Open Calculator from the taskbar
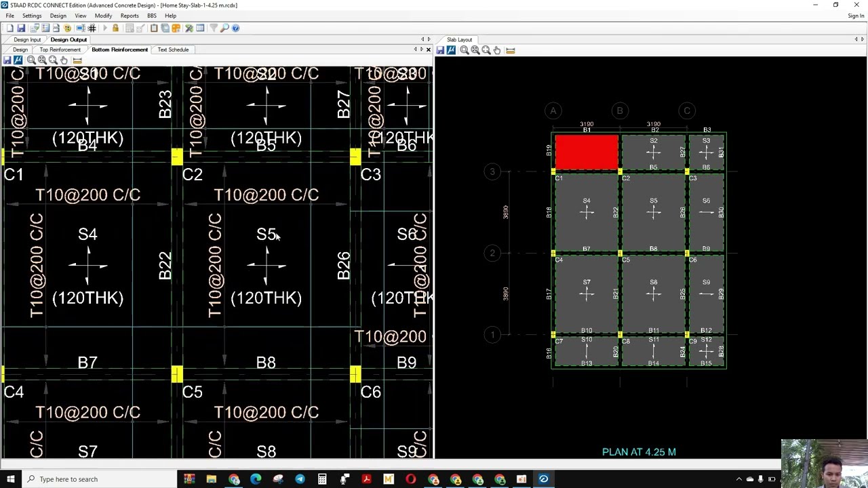The height and width of the screenshot is (488, 868). click(x=322, y=479)
